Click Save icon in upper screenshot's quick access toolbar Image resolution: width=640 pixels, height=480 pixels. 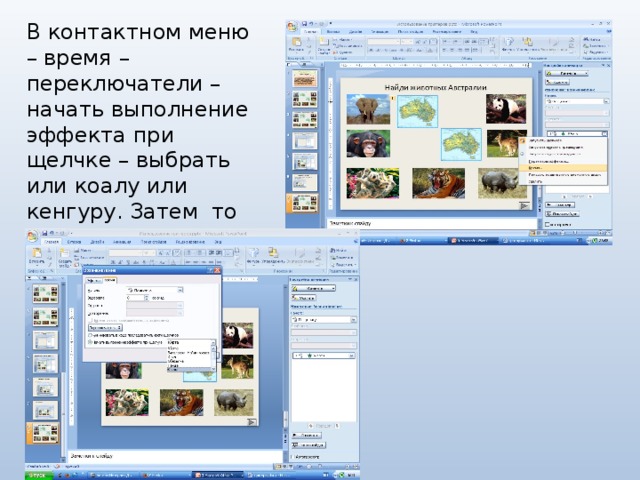304,24
